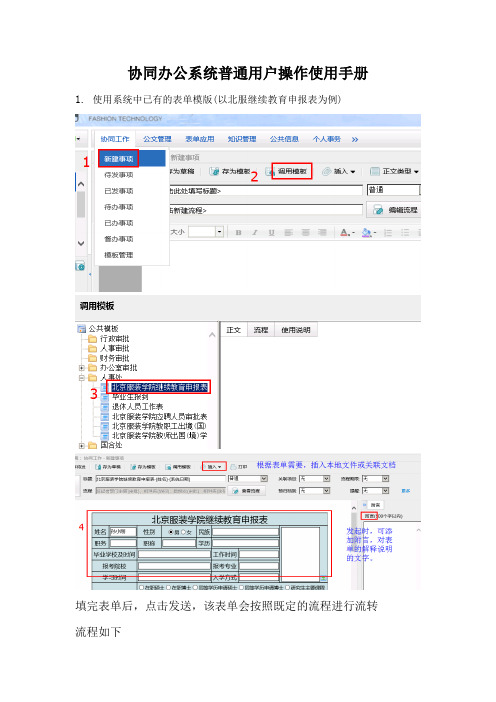Toggle bold formatting B
This screenshot has width=496, height=702.
239,233
